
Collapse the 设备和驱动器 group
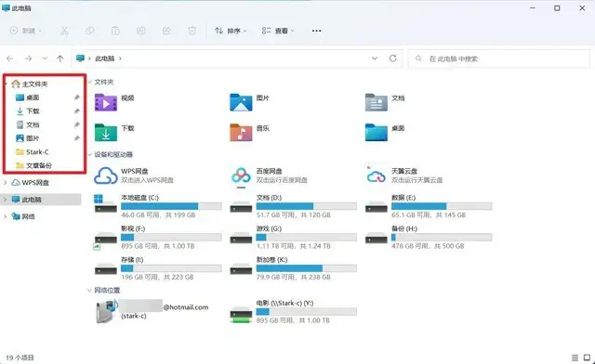coord(90,154)
